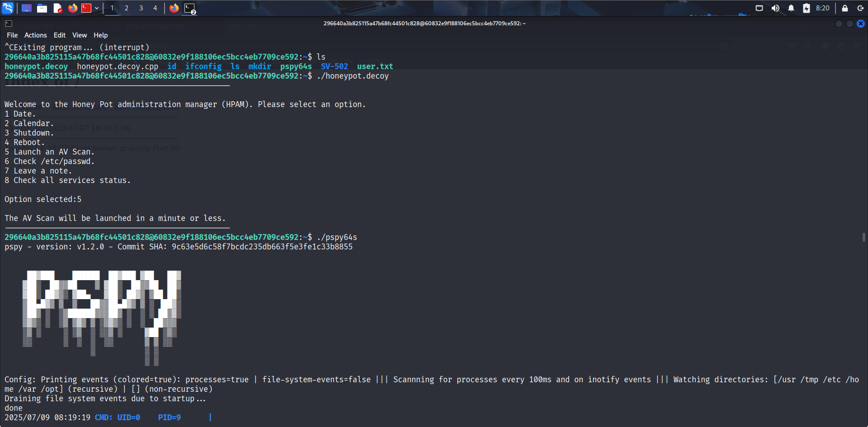868x427 pixels.
Task: Click the './honeypot.decoy' command text
Action: (353, 76)
